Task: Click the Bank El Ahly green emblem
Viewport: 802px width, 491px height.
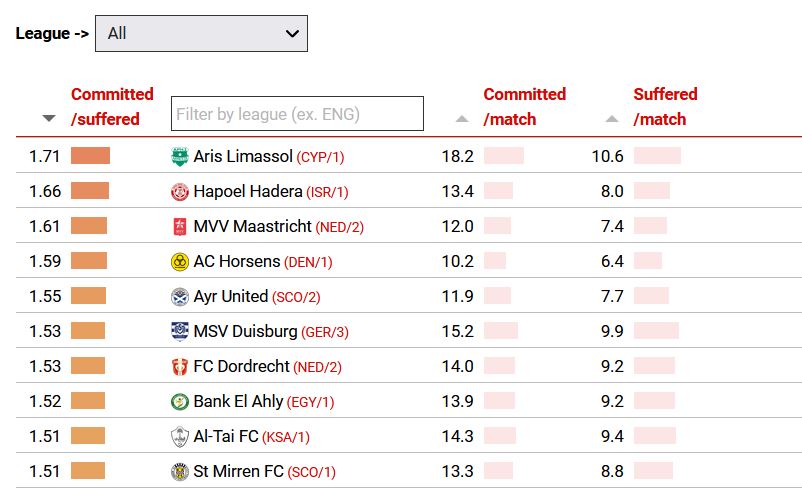Action: (x=180, y=401)
